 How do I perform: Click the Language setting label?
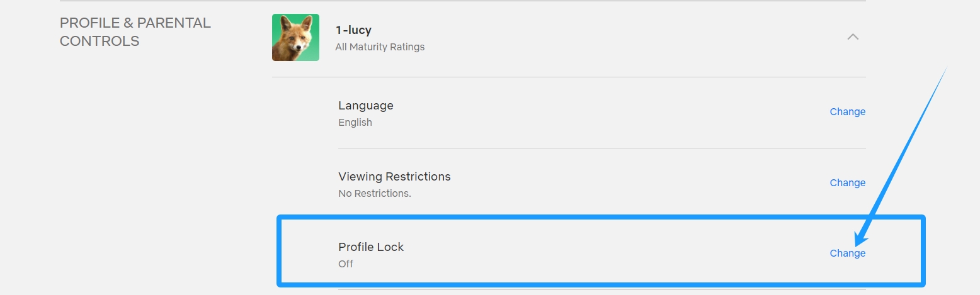(366, 106)
